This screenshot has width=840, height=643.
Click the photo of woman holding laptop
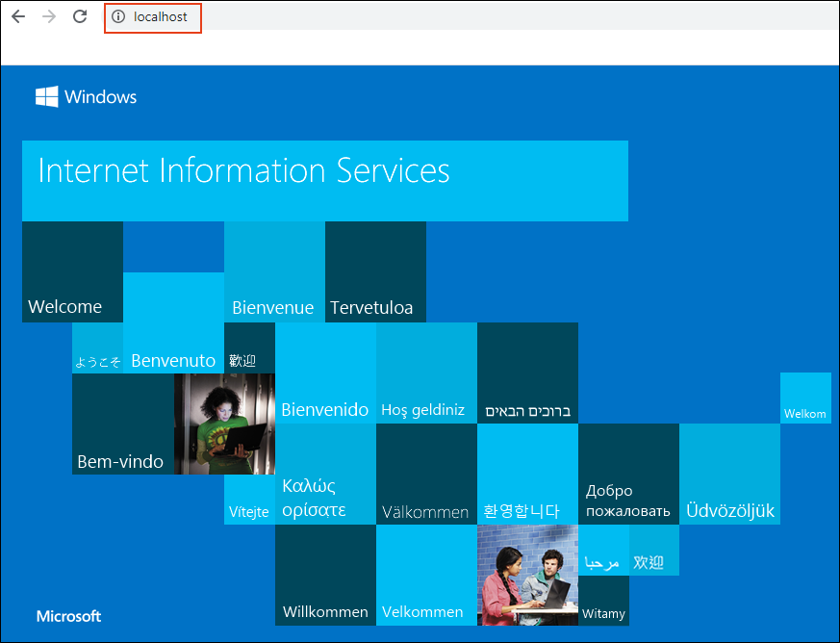224,424
